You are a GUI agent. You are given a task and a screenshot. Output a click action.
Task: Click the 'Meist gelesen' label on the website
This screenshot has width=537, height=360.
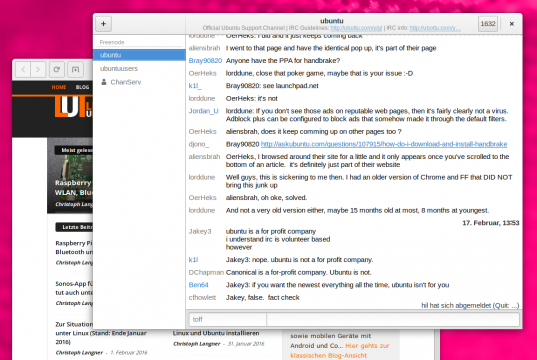74,150
